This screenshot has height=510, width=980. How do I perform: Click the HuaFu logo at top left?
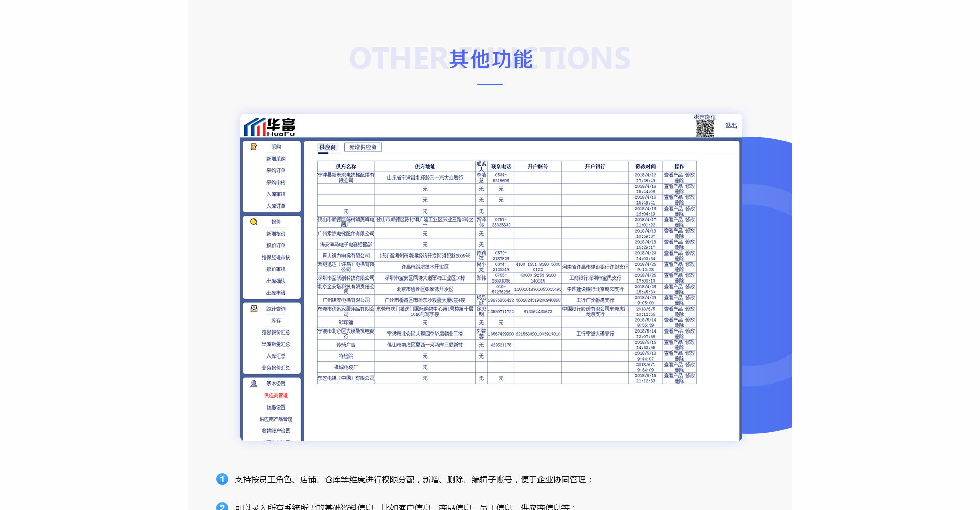click(269, 127)
